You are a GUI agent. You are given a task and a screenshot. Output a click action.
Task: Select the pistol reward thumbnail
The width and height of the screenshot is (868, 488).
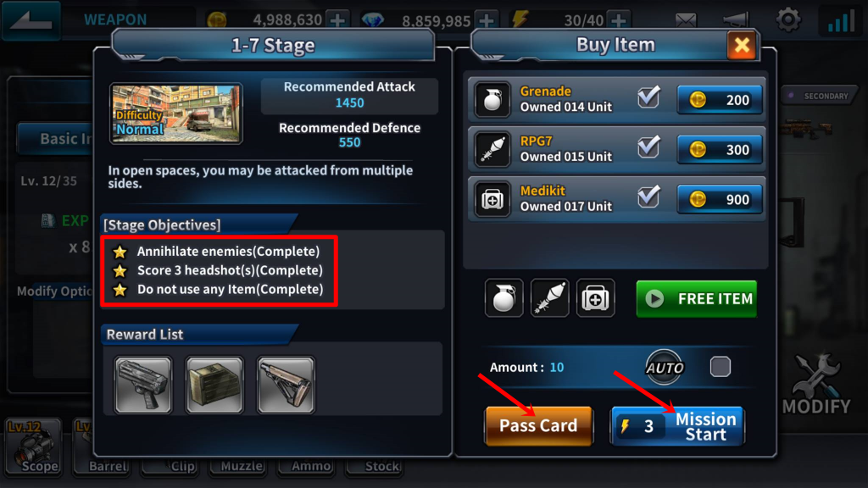coord(143,385)
